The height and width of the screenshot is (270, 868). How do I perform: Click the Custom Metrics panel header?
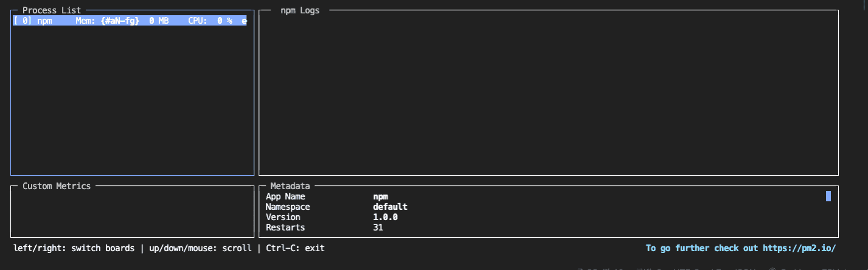(57, 186)
